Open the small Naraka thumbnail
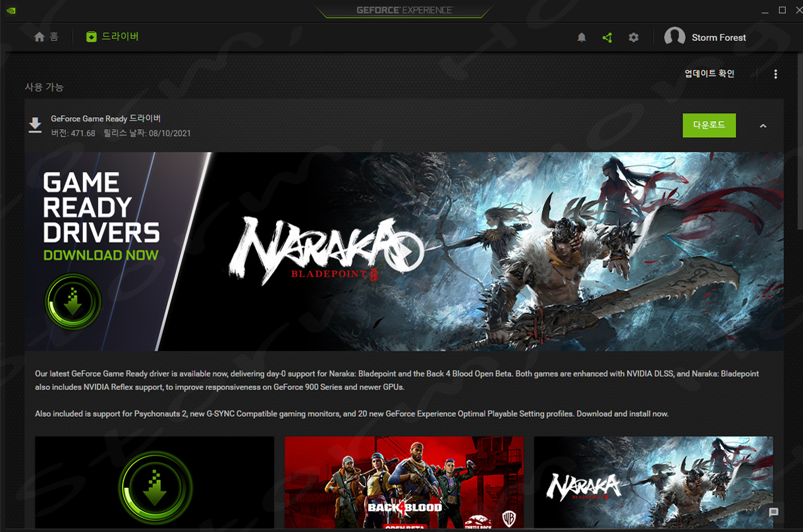 pos(653,483)
